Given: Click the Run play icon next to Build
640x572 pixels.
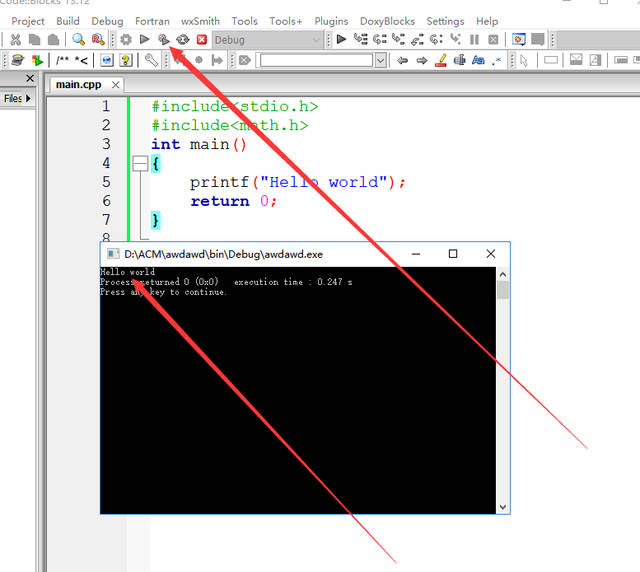Looking at the screenshot, I should click(x=144, y=40).
